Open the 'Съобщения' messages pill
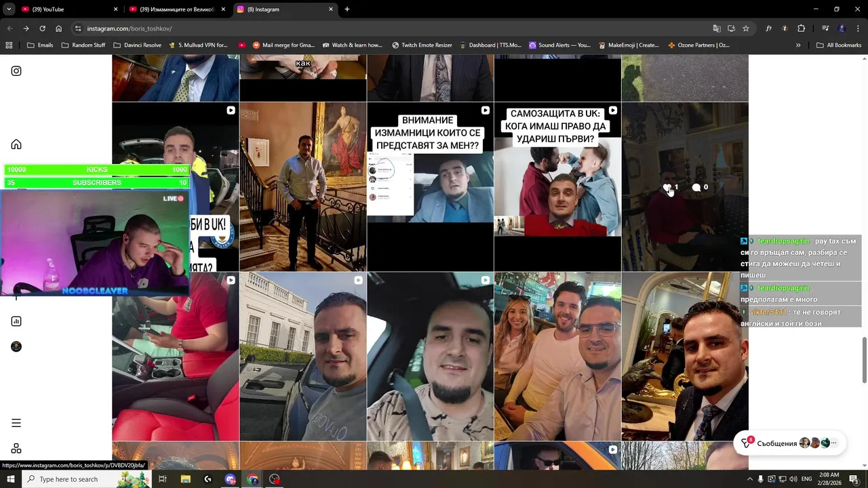868x488 pixels. tap(789, 443)
